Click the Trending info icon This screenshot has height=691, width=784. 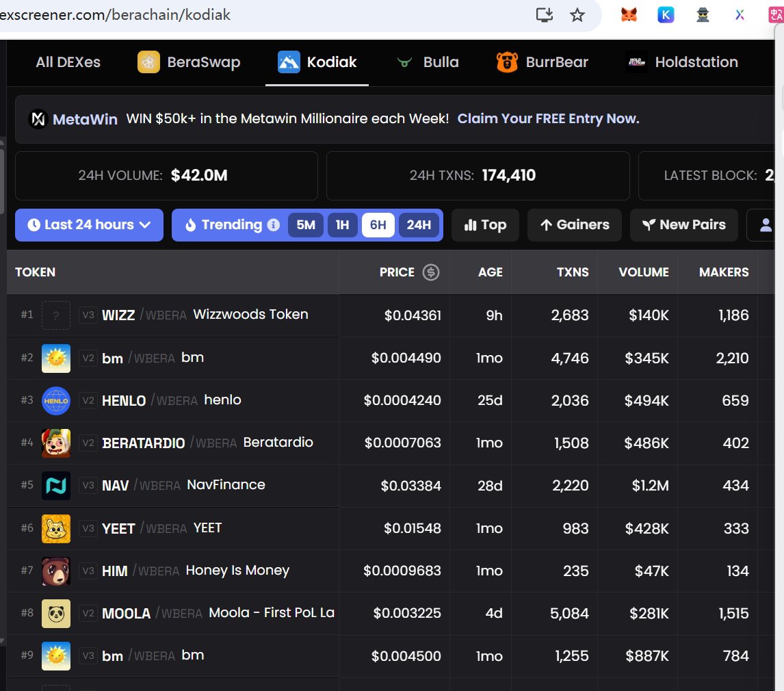pyautogui.click(x=274, y=225)
